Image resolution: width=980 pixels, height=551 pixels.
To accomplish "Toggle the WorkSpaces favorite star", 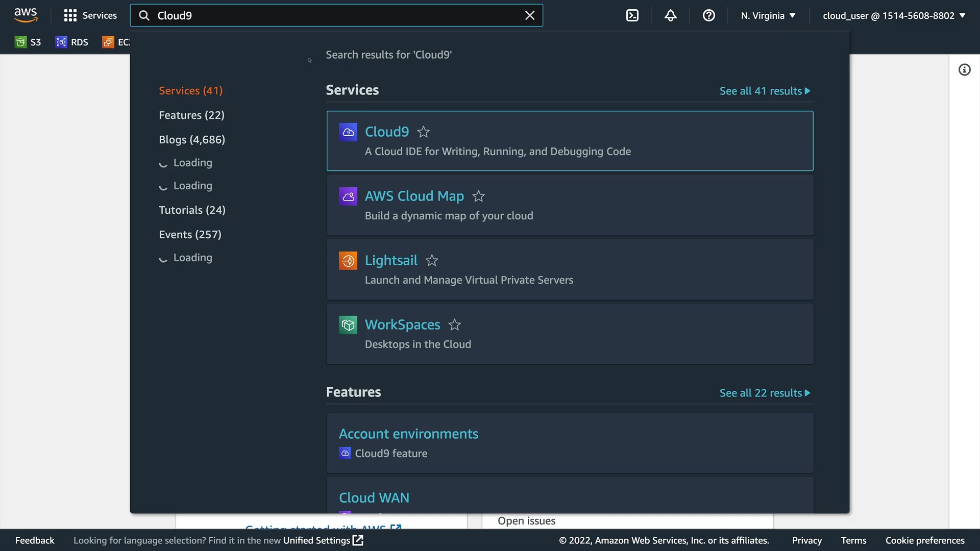I will pyautogui.click(x=454, y=325).
